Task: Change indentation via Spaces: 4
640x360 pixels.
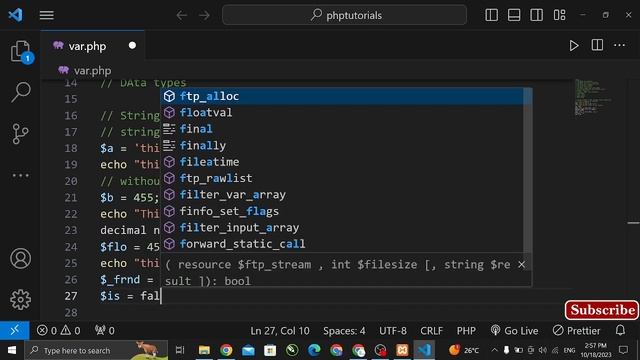Action: (x=344, y=330)
